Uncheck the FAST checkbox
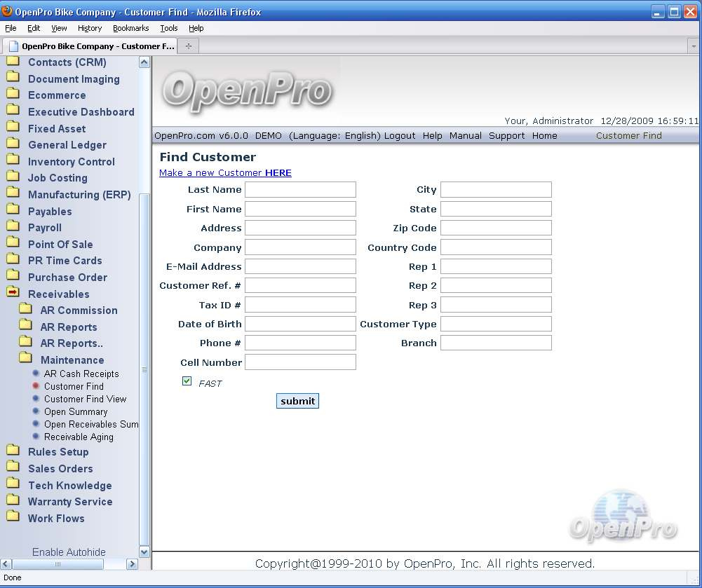This screenshot has height=588, width=702. coord(187,381)
